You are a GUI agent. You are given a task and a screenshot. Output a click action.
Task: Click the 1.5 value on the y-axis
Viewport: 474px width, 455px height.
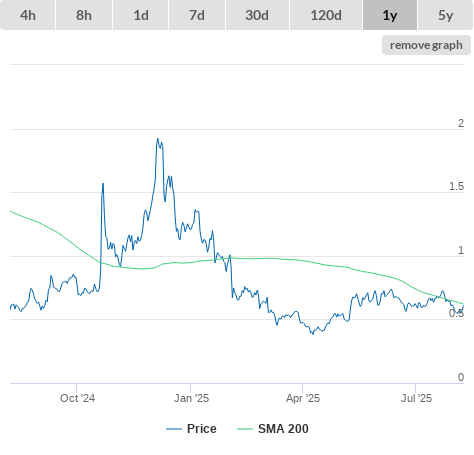[x=456, y=186]
